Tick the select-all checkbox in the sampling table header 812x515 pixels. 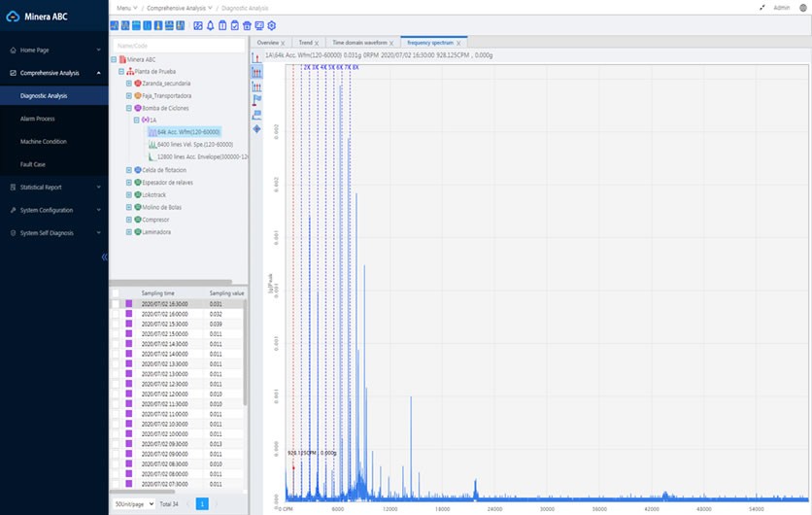(x=116, y=293)
